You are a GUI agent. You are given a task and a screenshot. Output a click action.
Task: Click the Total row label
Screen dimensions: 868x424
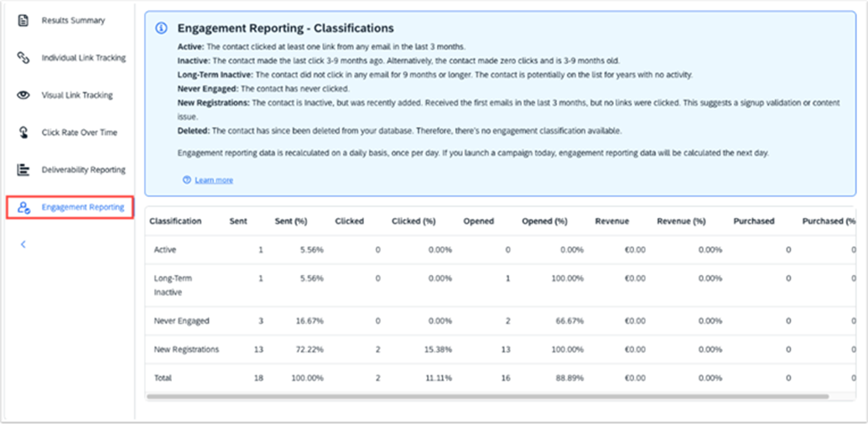tap(163, 378)
